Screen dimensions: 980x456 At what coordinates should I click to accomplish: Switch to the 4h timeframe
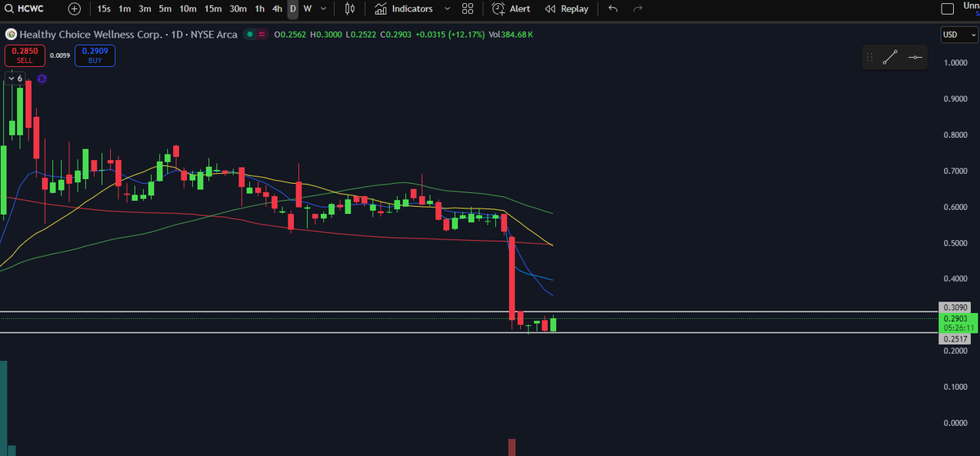[x=278, y=9]
